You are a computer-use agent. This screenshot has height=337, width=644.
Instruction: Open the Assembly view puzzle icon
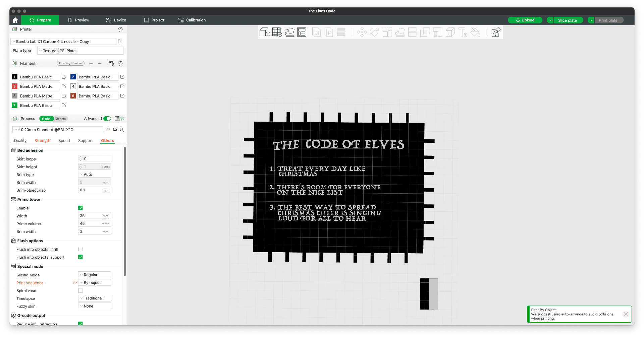(496, 32)
